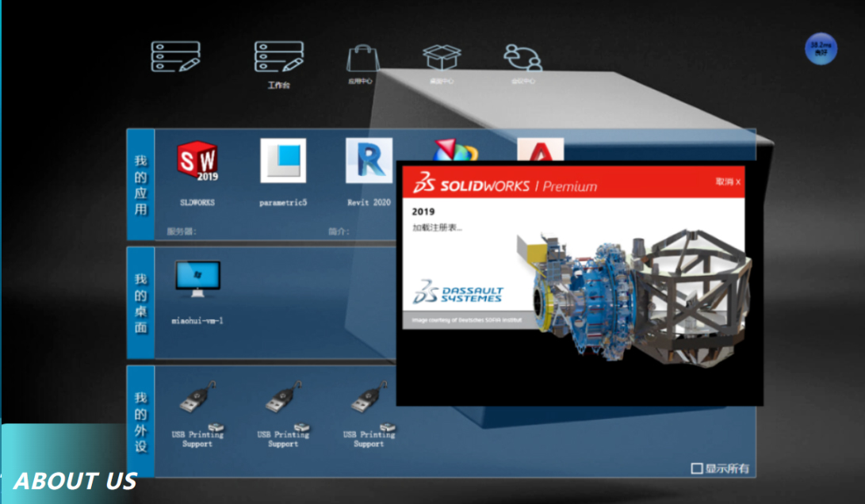The height and width of the screenshot is (504, 865).
Task: Click the miaohui-vm-1 label text
Action: pyautogui.click(x=197, y=320)
